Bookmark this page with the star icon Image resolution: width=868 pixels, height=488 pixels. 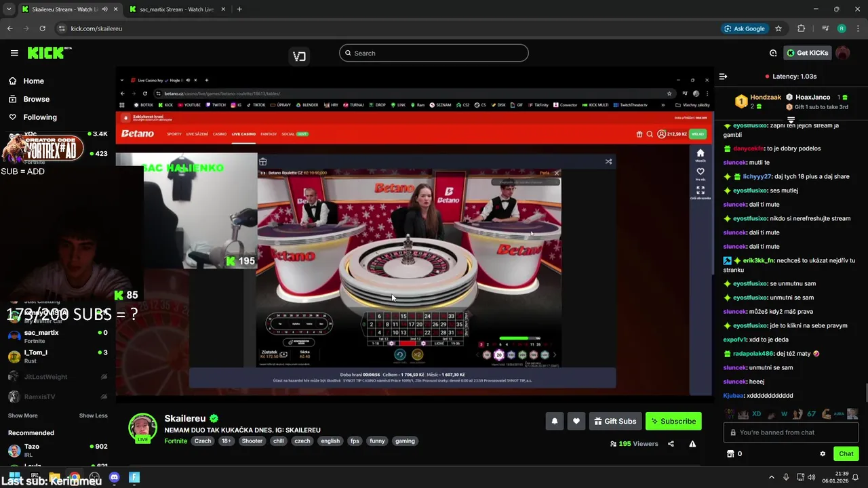point(778,28)
